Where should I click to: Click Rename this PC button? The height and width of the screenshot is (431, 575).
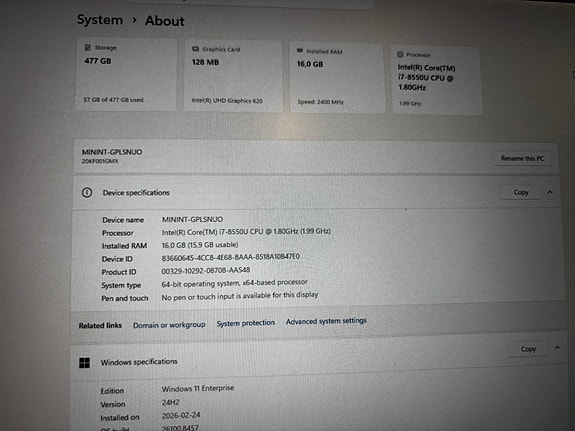click(x=522, y=158)
